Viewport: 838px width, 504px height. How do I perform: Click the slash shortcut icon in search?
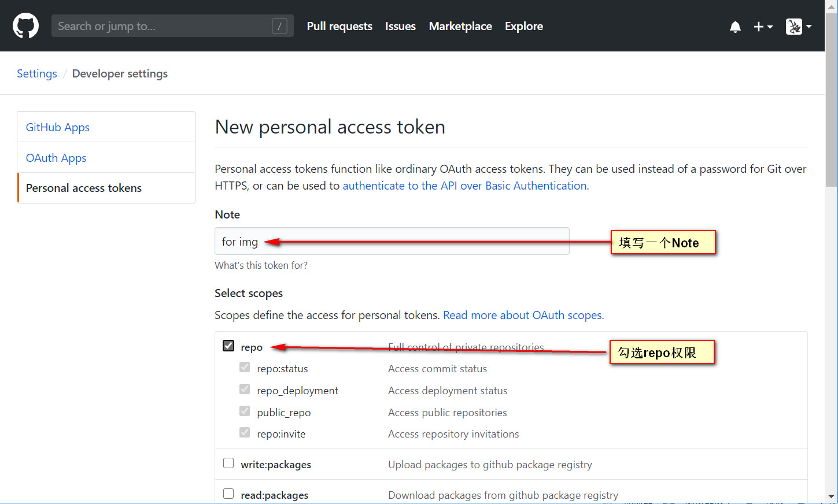tap(279, 26)
